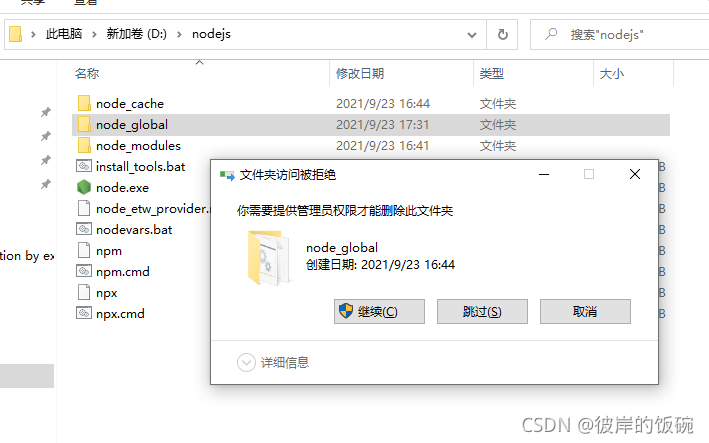Image resolution: width=709 pixels, height=443 pixels.
Task: Click the 搜索"nodejs" search field
Action: 619,34
